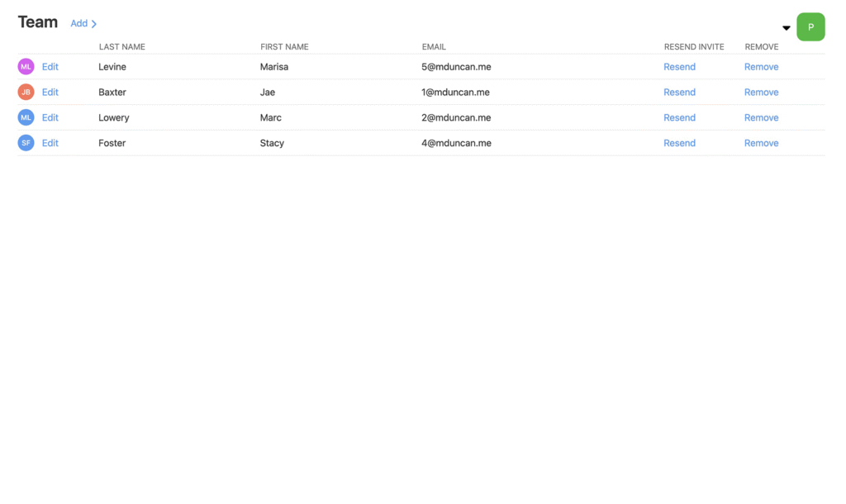Edit Jae Baxter's details

pyautogui.click(x=50, y=93)
